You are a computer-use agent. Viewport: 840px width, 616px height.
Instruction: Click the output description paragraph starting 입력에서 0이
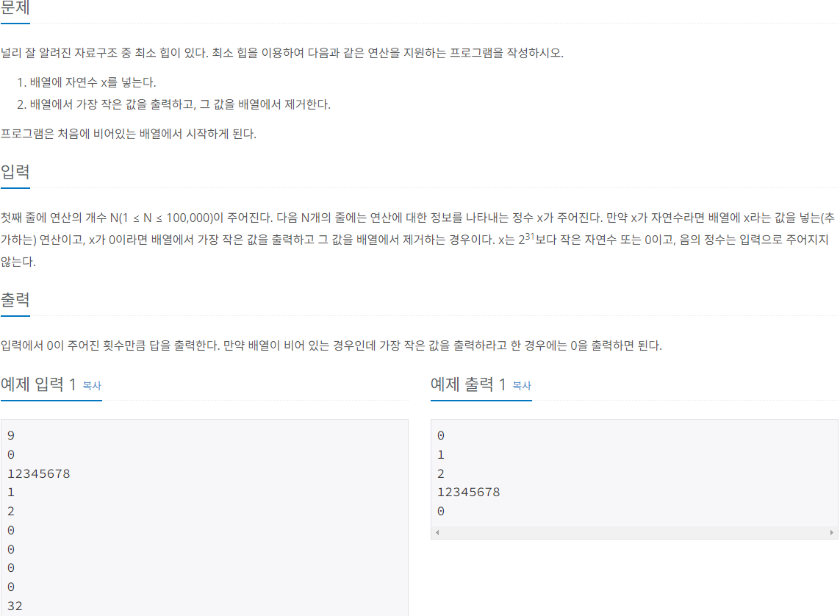pyautogui.click(x=331, y=345)
